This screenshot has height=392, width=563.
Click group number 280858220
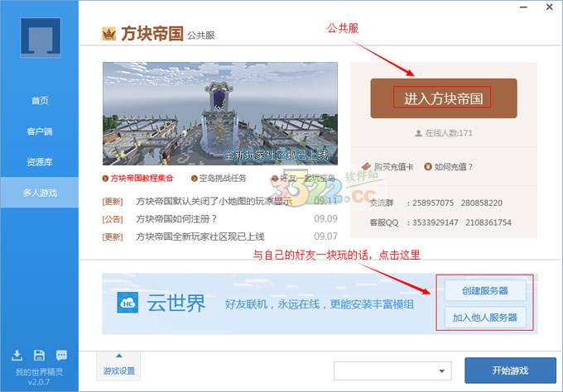click(482, 203)
